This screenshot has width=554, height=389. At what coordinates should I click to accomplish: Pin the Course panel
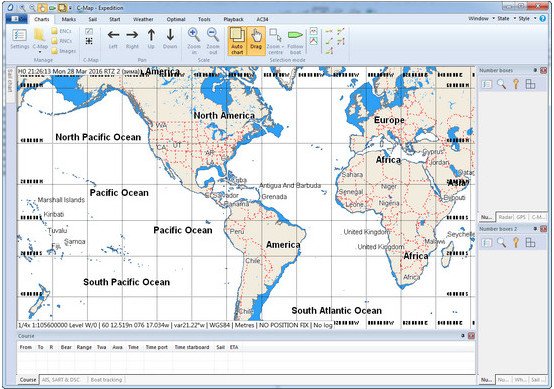click(463, 336)
